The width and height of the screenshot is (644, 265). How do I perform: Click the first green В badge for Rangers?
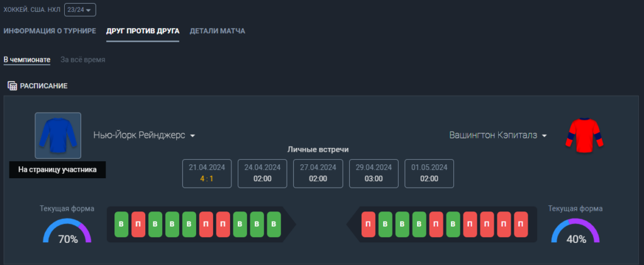click(x=121, y=224)
